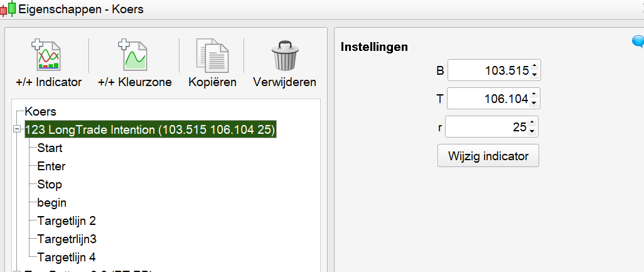Decrease the T value with down arrow
Screen dimensions: 644x272
[534, 103]
